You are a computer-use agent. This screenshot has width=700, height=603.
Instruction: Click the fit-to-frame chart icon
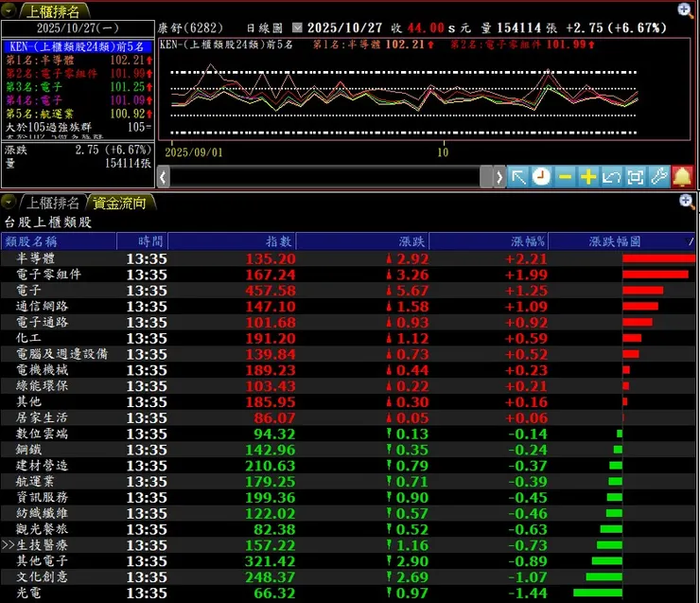(x=635, y=177)
